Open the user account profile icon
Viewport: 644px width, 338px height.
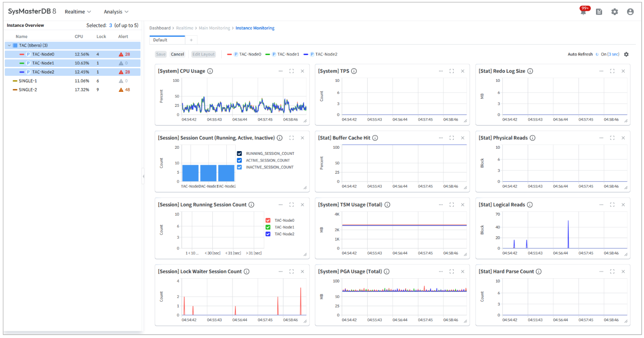630,12
